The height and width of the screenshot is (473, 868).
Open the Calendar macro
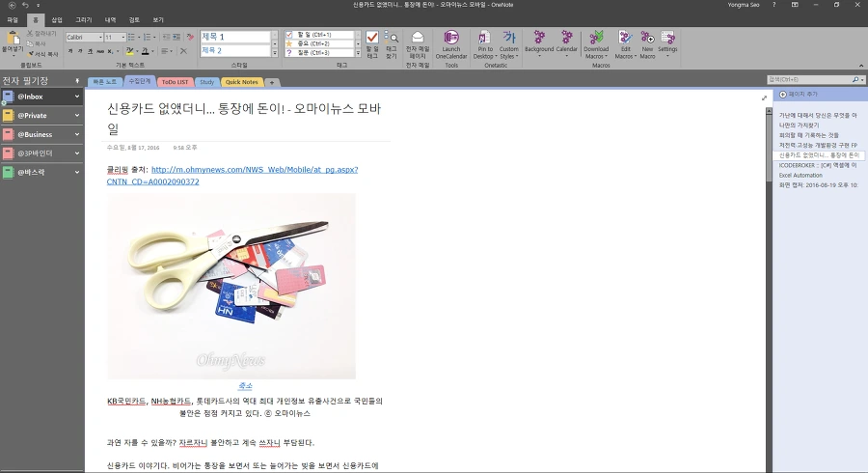pyautogui.click(x=566, y=43)
